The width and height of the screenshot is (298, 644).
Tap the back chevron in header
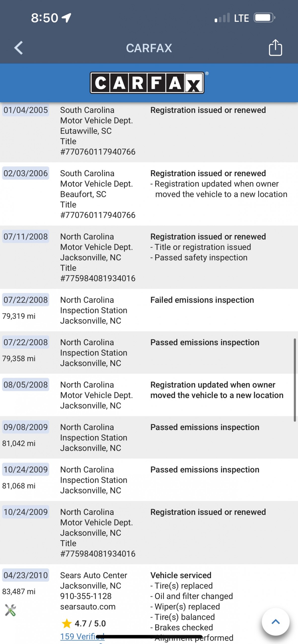[x=19, y=48]
